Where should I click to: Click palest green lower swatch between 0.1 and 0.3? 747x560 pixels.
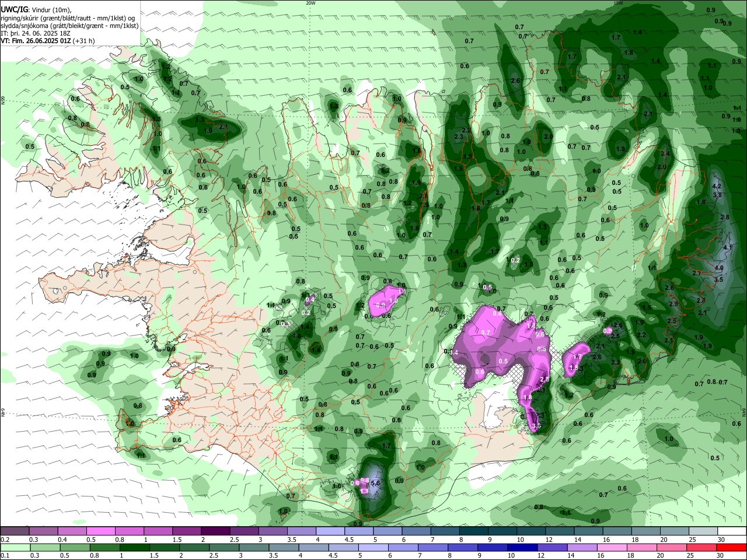click(15, 547)
